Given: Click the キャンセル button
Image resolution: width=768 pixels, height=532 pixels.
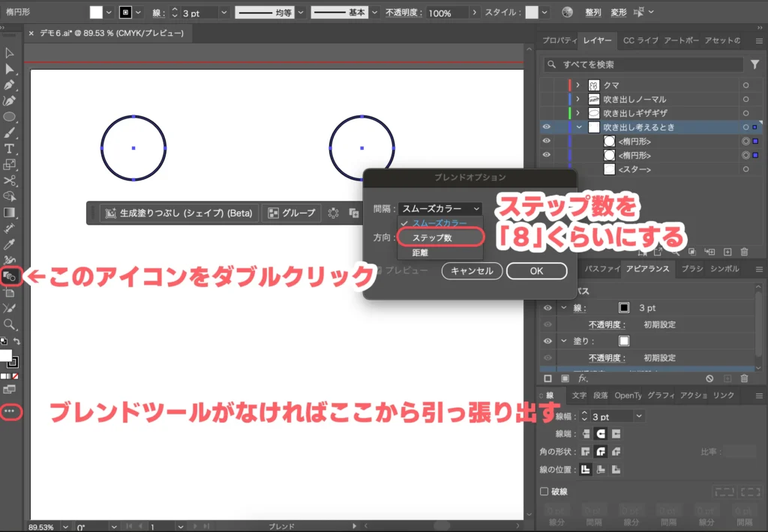Looking at the screenshot, I should 472,270.
